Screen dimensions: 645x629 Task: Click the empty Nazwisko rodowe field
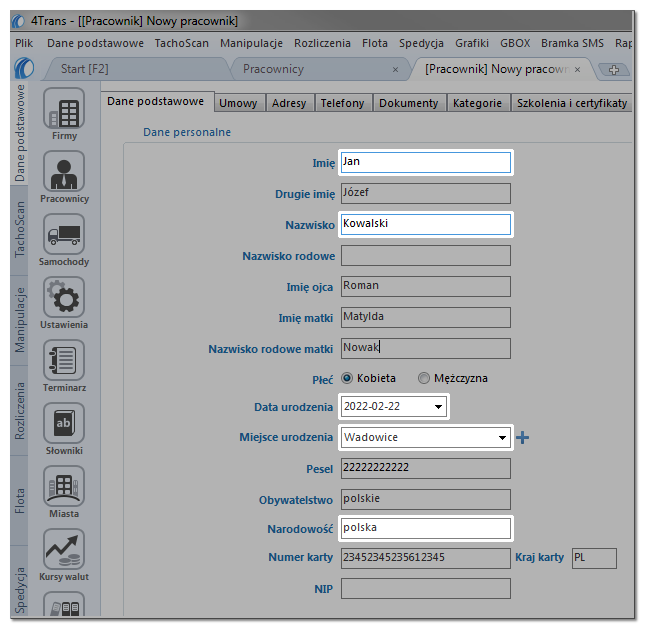(426, 255)
